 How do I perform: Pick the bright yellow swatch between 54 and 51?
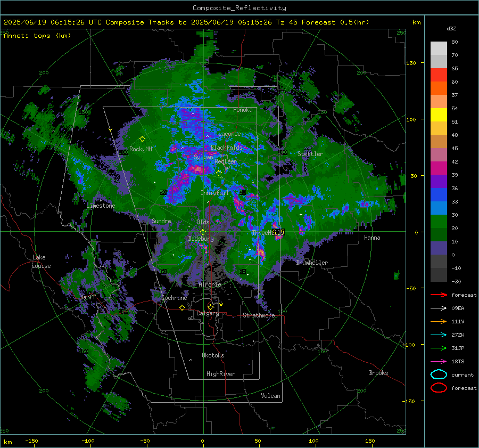coord(439,115)
